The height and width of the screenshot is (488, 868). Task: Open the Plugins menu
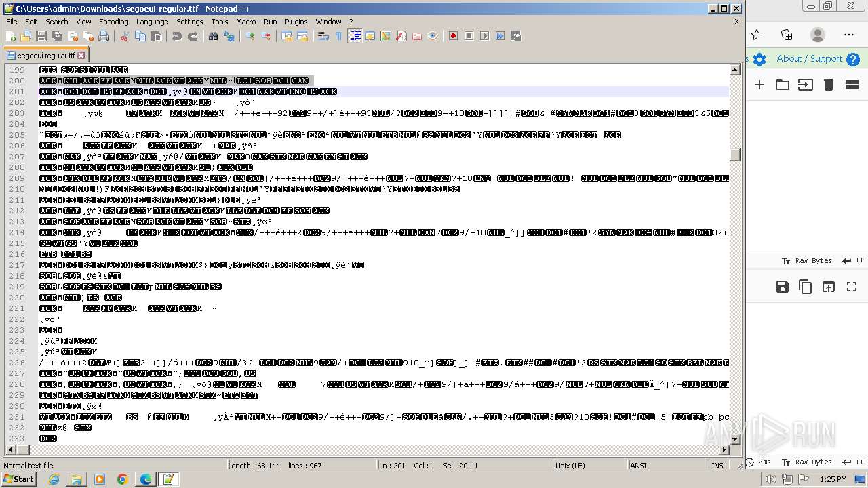[x=296, y=22]
